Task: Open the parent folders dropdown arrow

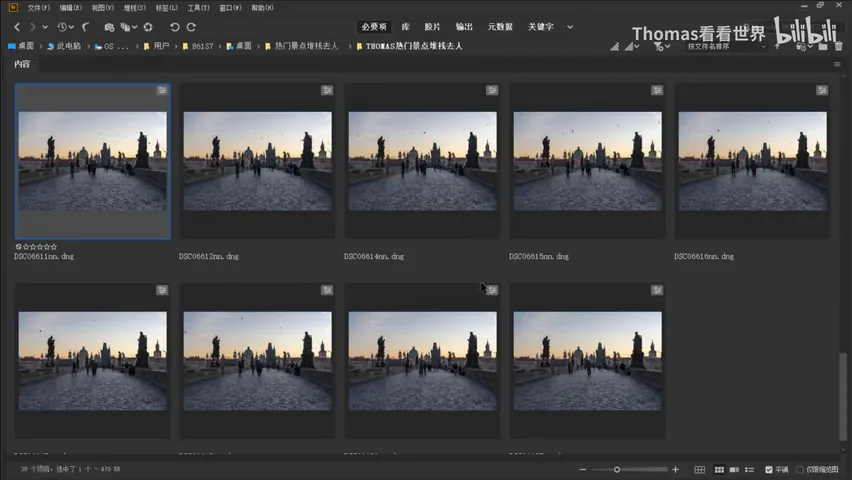Action: tap(45, 27)
